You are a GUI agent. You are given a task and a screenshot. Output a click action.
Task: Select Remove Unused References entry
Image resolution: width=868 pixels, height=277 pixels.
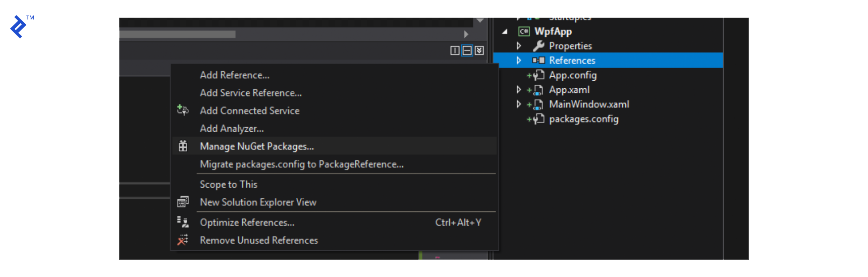point(259,241)
